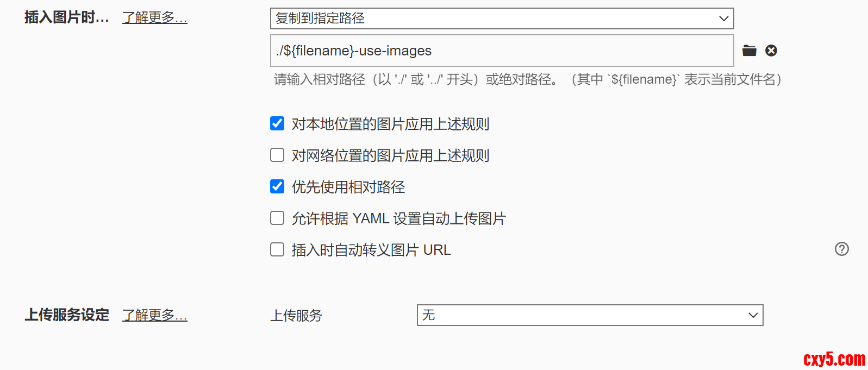Enable 对网络位置的图片应用上述规则
The image size is (868, 370).
coord(277,155)
